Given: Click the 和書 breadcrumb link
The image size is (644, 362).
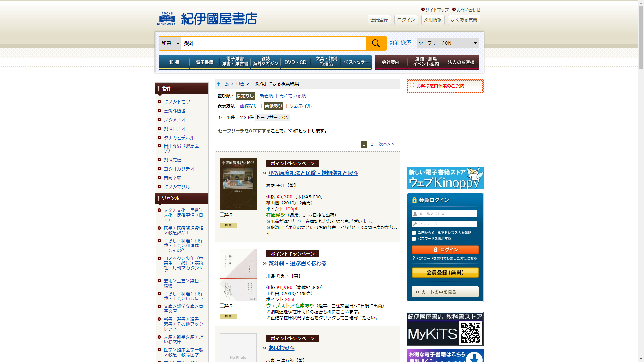Looking at the screenshot, I should click(240, 84).
